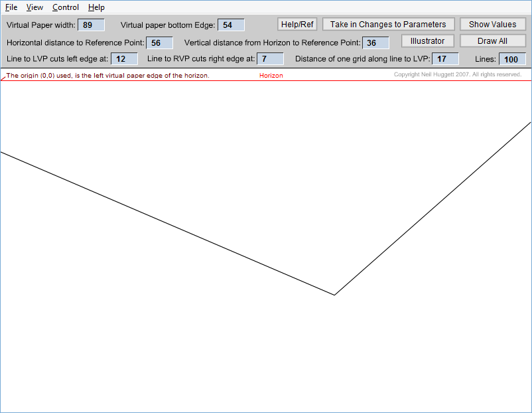This screenshot has height=413, width=532.
Task: Open the Help menu
Action: click(x=96, y=7)
